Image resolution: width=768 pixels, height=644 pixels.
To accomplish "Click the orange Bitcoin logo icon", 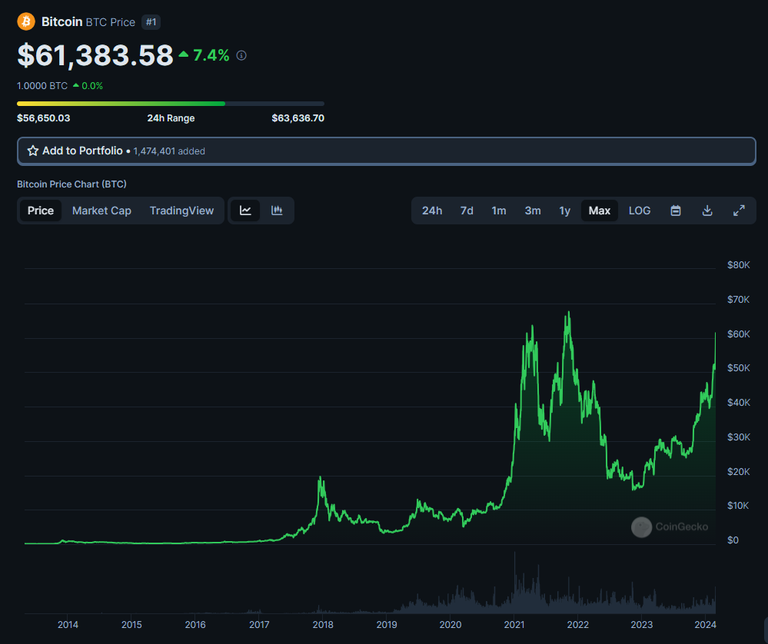I will point(26,22).
